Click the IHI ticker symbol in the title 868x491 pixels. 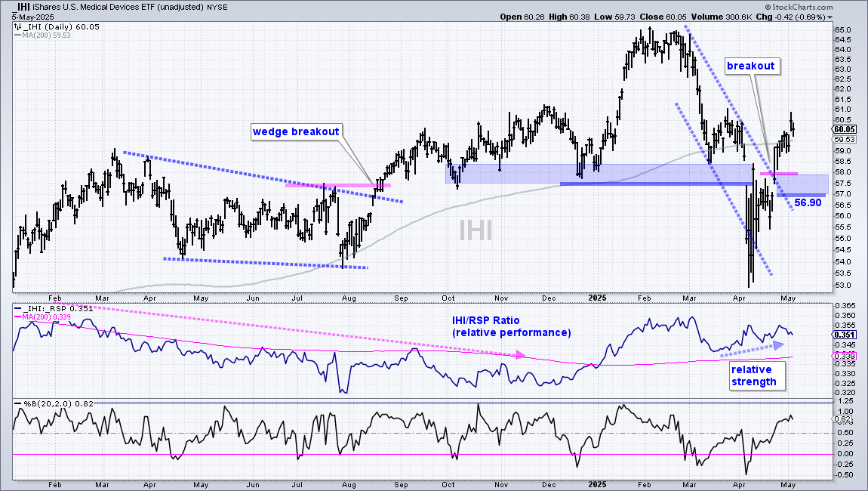tap(22, 8)
